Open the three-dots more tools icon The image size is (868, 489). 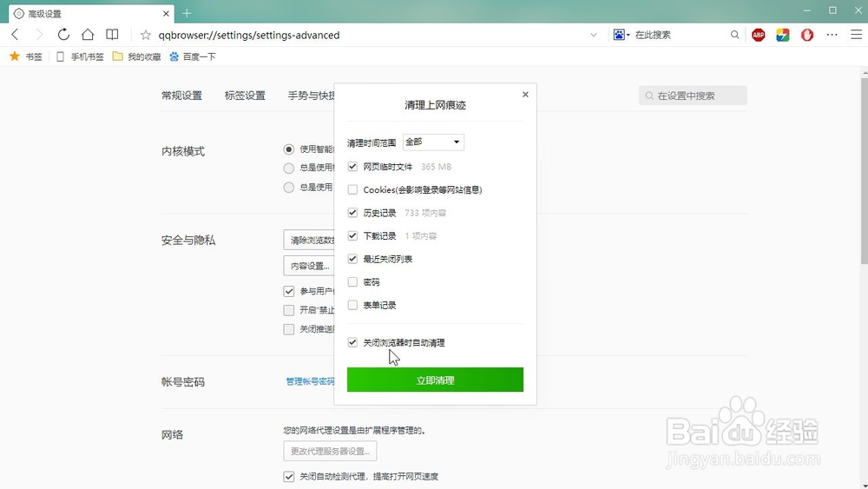pos(832,35)
